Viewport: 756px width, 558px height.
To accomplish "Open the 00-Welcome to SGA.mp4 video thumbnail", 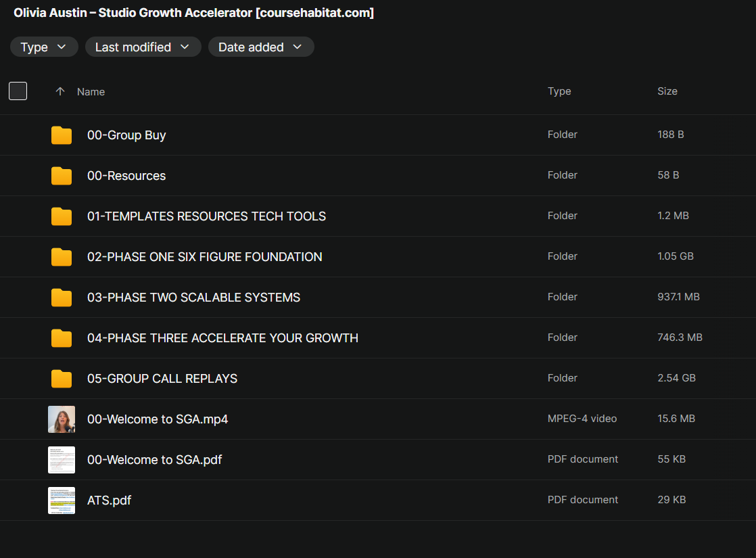I will click(x=62, y=419).
